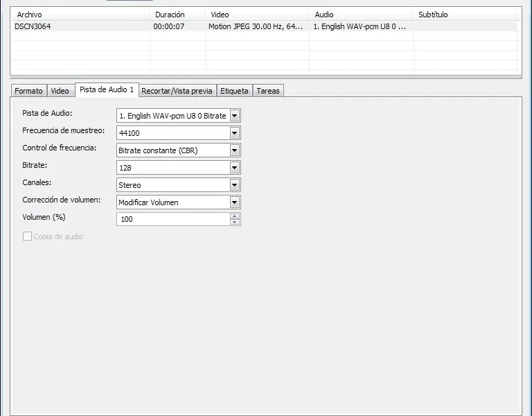Screen dimensions: 532x416
Task: Open the Video settings tab
Action: tap(60, 91)
